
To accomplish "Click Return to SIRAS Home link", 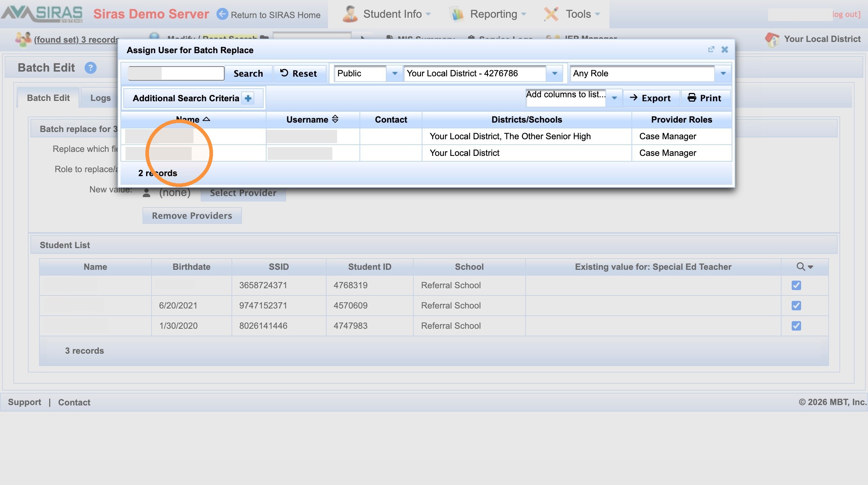I will pyautogui.click(x=276, y=15).
